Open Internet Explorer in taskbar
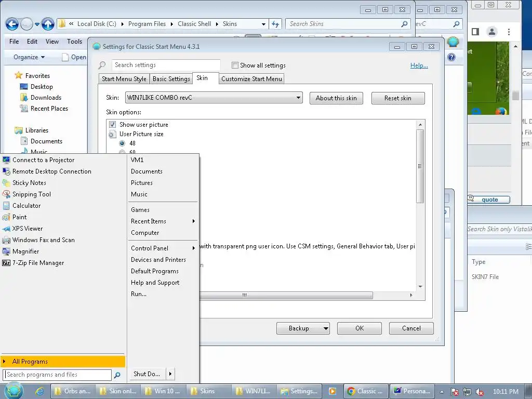 pyautogui.click(x=39, y=391)
